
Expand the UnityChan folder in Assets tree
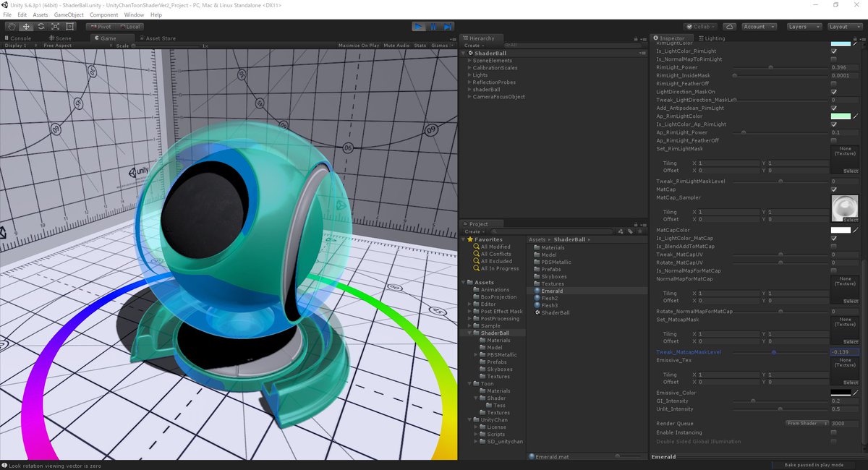tap(469, 420)
